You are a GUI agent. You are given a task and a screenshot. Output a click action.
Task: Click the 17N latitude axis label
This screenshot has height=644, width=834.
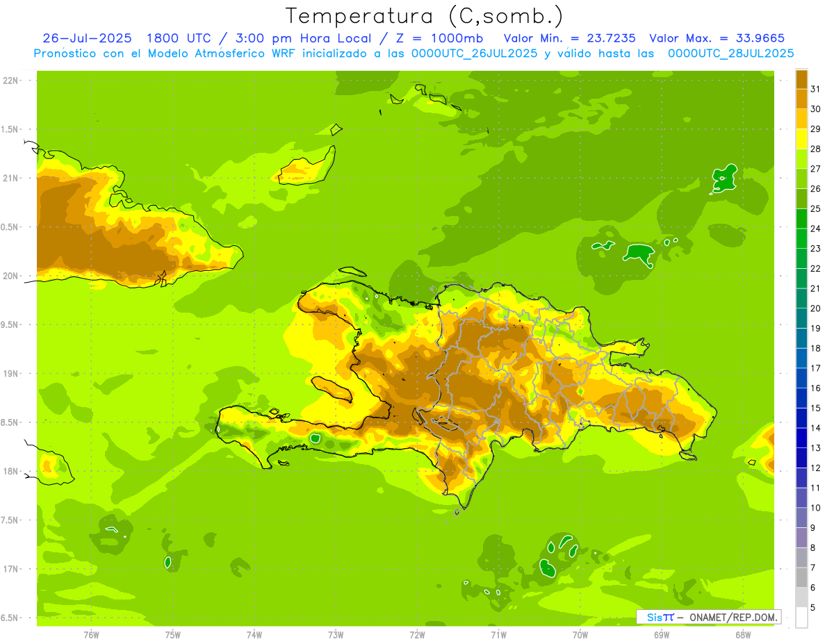pyautogui.click(x=11, y=569)
